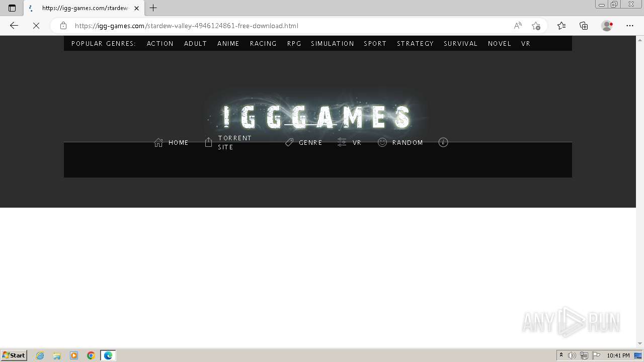Open Favorites list icon
Screen dimensions: 644x362
tap(561, 26)
